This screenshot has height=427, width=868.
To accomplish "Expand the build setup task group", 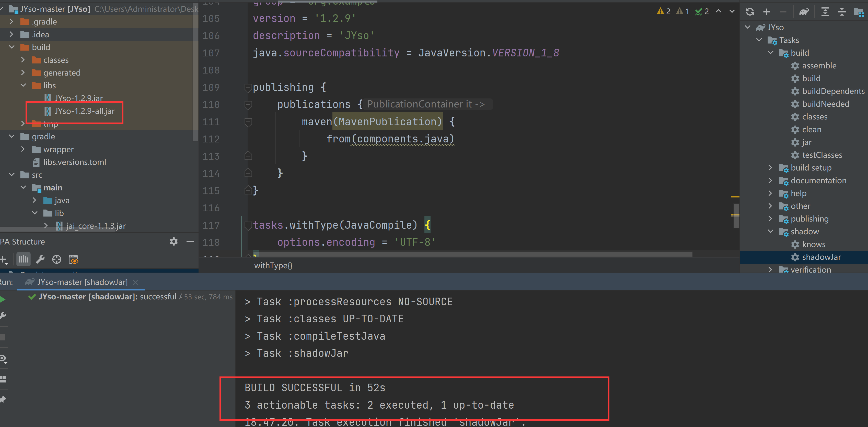I will (770, 168).
